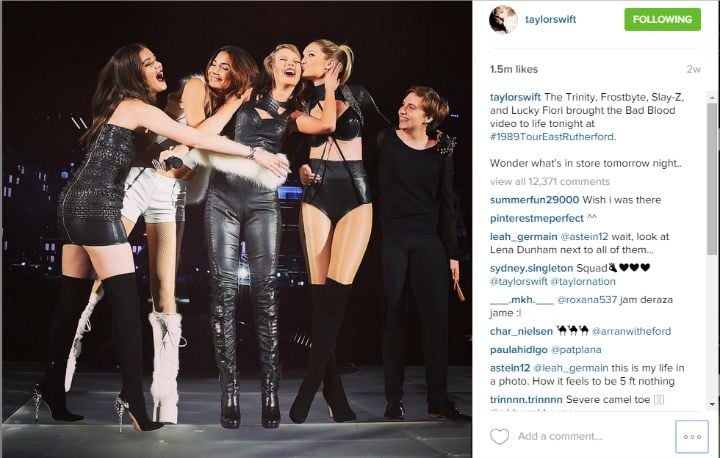
Task: Click the 1.5m likes count
Action: click(x=514, y=69)
